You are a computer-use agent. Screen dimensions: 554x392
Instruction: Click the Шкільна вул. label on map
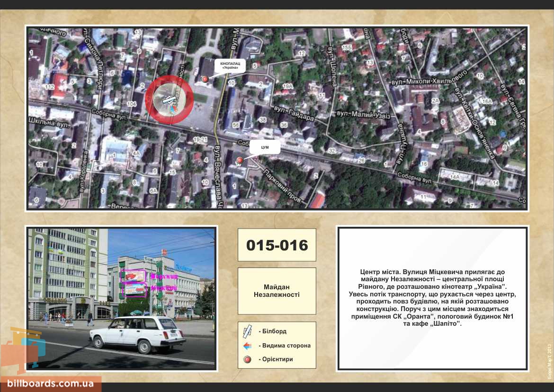(50, 123)
